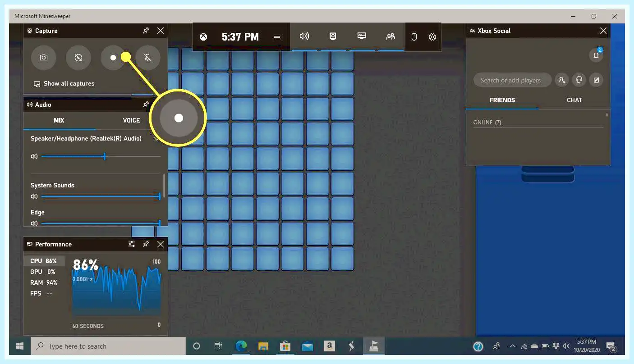
Task: Expand the Speaker/Headphone device dropdown
Action: coord(156,139)
